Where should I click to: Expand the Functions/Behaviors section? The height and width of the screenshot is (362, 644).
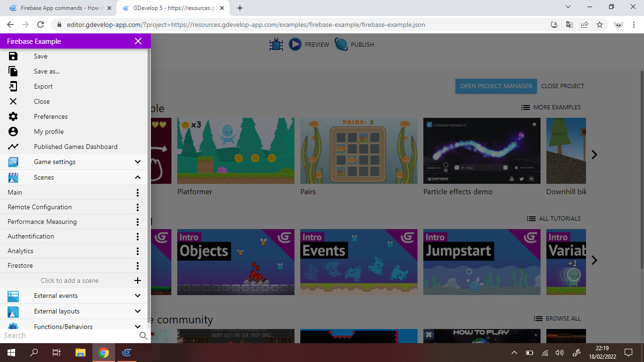point(138,326)
